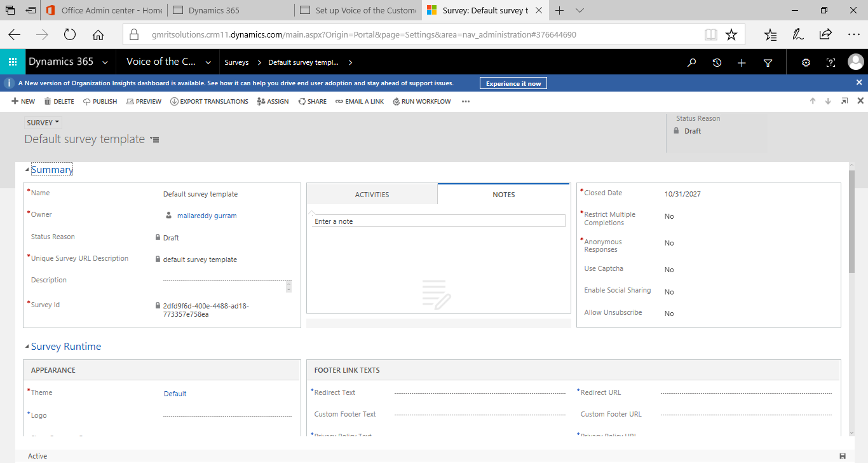Click the form vertical scrollbar thumb
Viewport: 868px width, 463px height.
pyautogui.click(x=852, y=221)
